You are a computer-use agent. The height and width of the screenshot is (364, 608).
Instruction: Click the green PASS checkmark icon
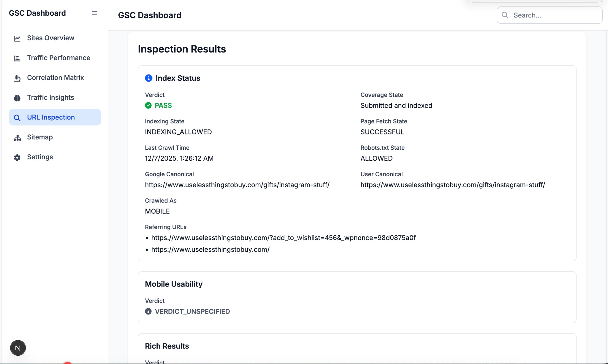(148, 105)
